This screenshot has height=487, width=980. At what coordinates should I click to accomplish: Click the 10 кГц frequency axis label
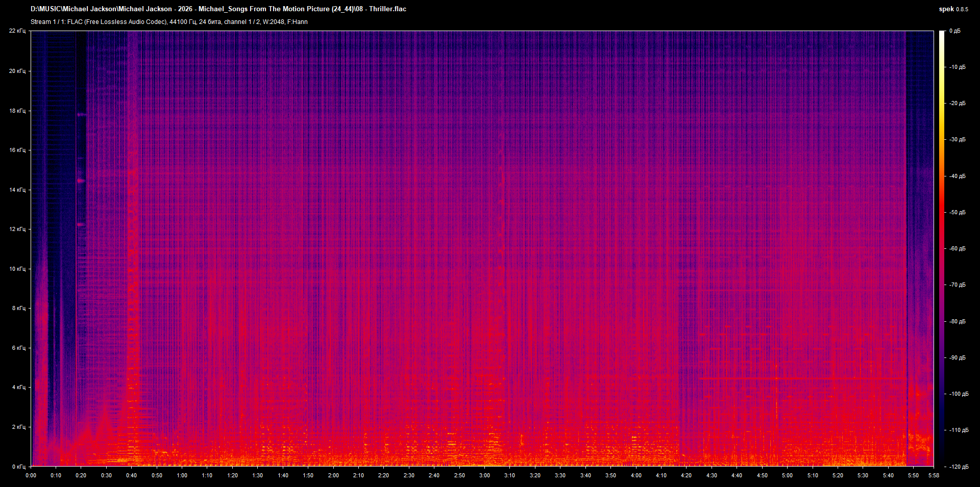17,269
